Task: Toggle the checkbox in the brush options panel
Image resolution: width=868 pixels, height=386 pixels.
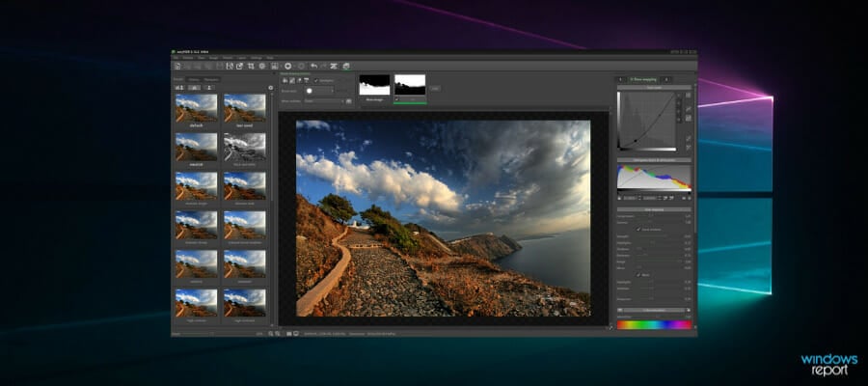Action: coord(315,80)
